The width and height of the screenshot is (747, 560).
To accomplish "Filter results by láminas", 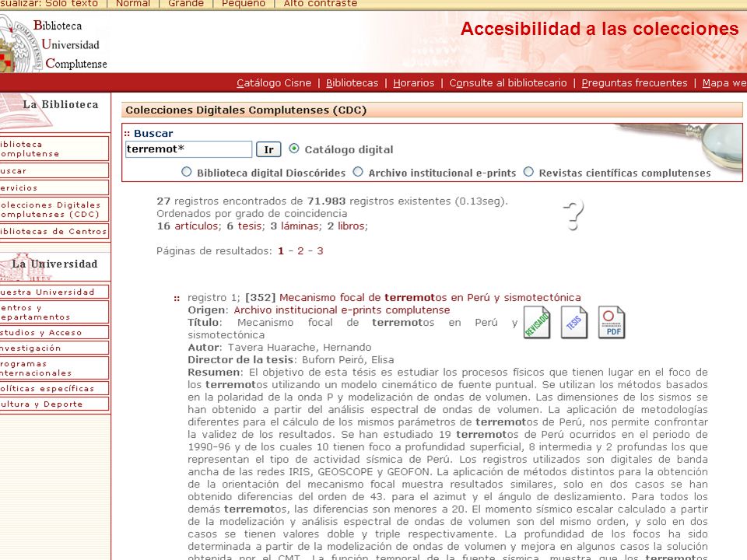I will [299, 226].
